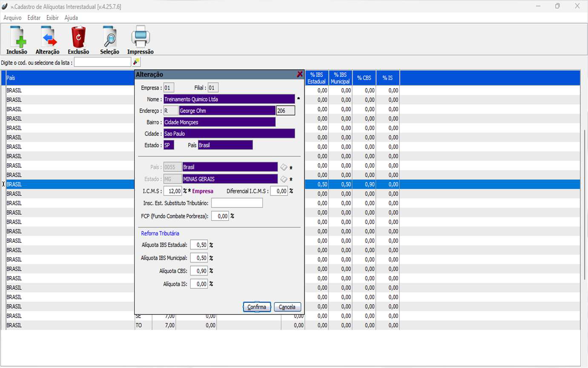The height and width of the screenshot is (368, 588).
Task: Open the Ajuda menu
Action: (71, 18)
